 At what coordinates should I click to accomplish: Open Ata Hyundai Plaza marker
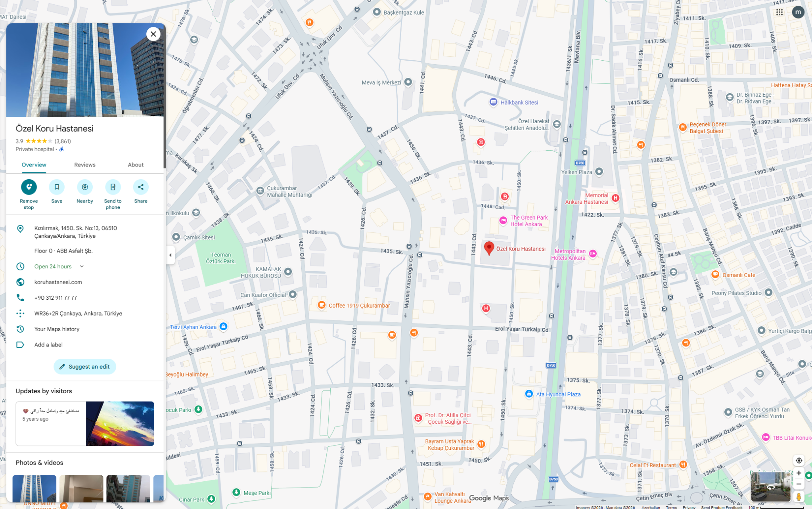tap(529, 394)
